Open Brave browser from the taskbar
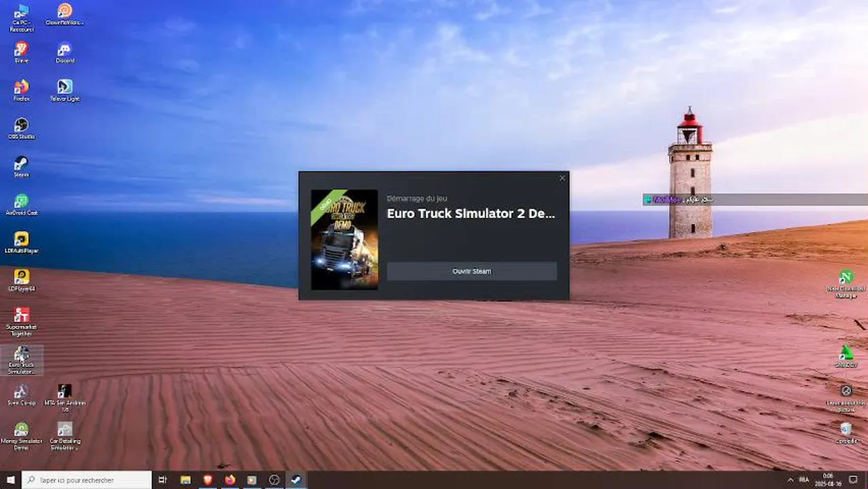868x489 pixels. [x=208, y=479]
